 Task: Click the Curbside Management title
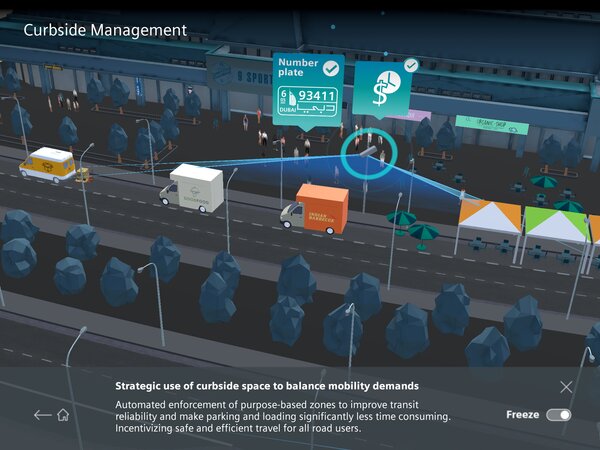pos(105,30)
